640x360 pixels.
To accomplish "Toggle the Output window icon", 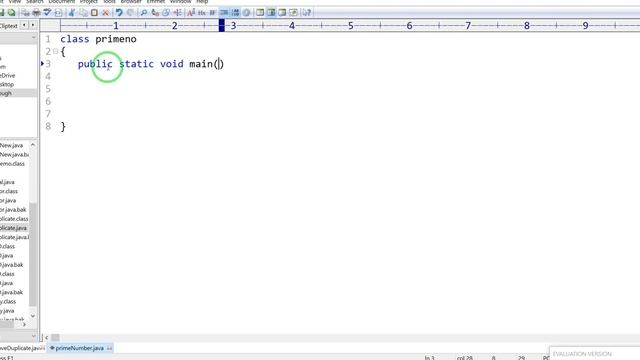I will [282, 13].
